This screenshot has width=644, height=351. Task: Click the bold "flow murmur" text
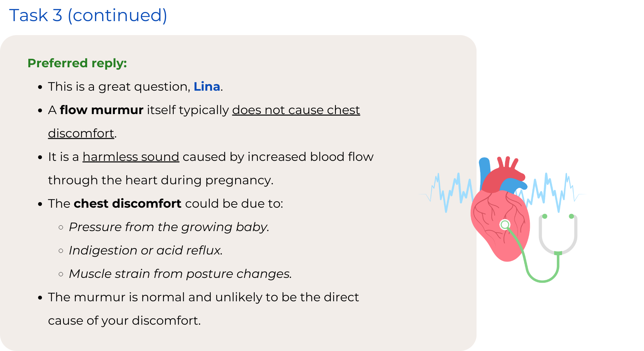[x=101, y=110]
